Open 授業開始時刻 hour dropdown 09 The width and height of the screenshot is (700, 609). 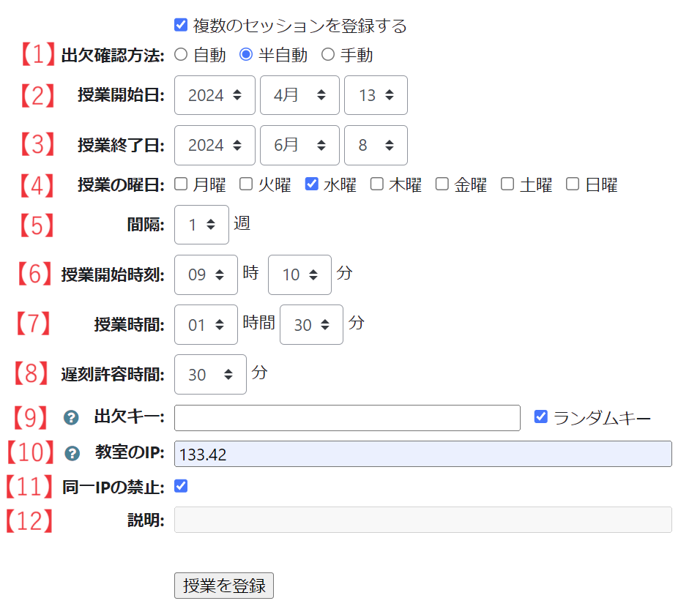pyautogui.click(x=206, y=274)
